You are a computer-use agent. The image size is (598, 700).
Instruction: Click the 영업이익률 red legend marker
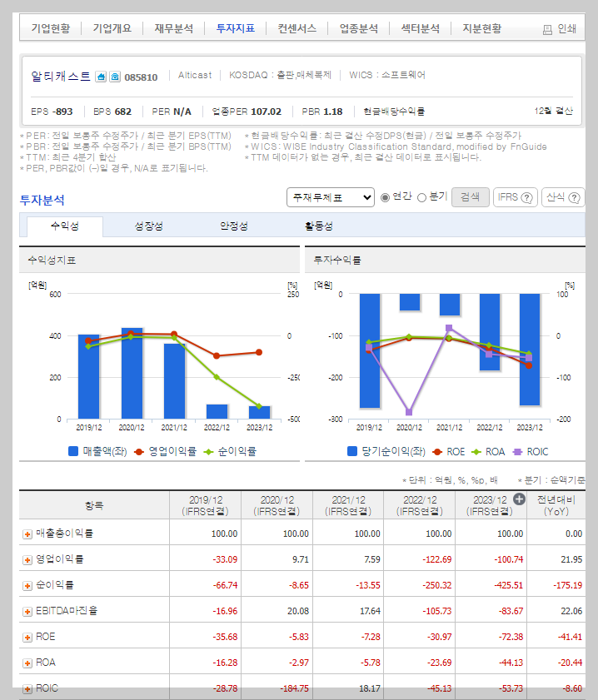coord(139,452)
